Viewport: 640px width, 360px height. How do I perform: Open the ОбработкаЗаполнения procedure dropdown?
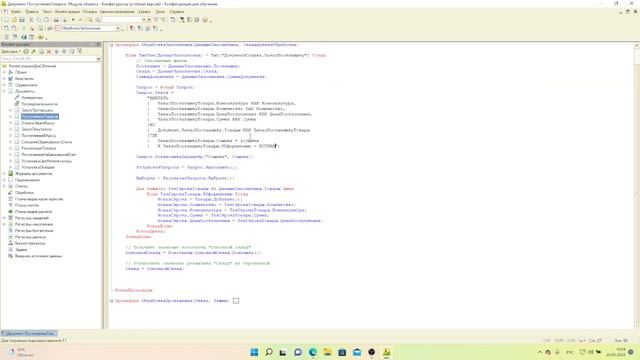pos(118,28)
